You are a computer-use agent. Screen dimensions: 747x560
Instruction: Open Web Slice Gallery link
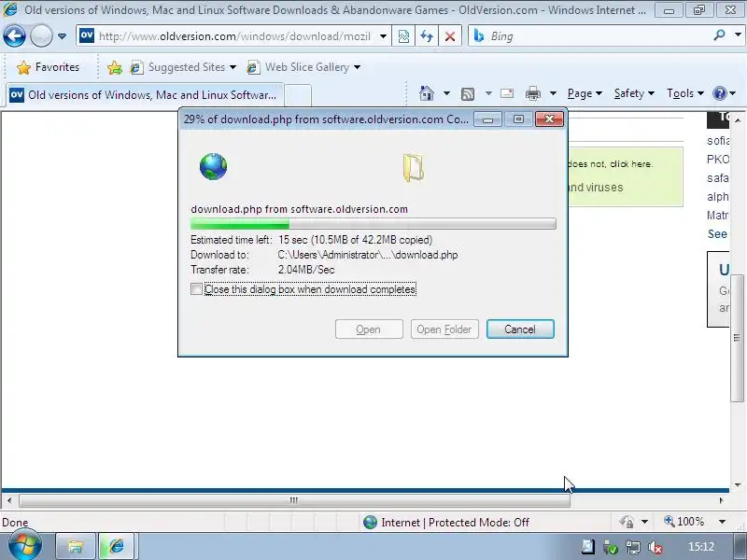point(304,67)
